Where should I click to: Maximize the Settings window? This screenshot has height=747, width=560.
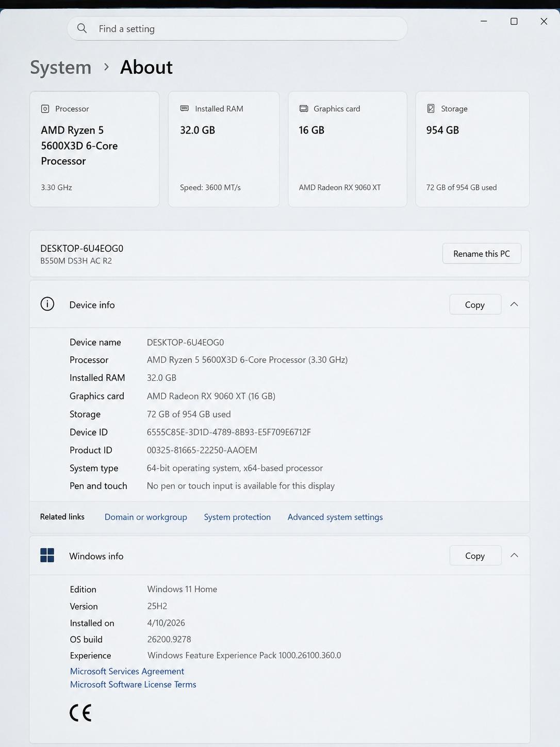click(514, 21)
